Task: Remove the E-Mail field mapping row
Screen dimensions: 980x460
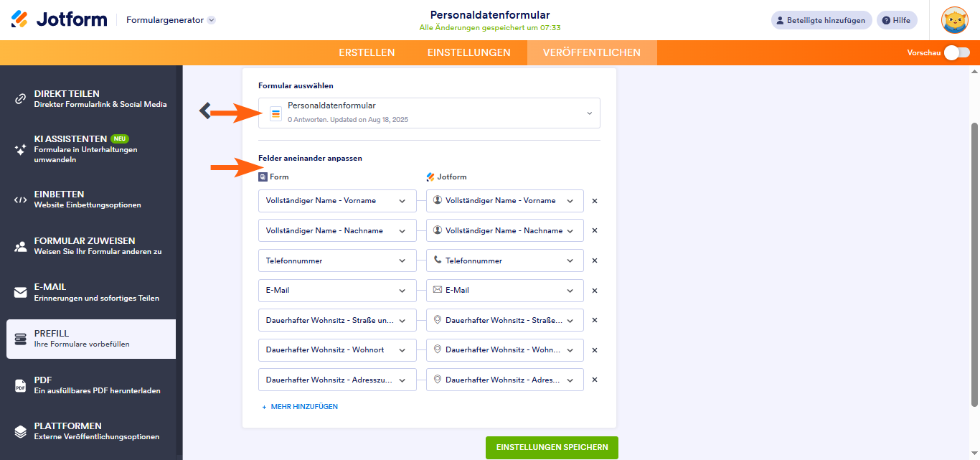Action: 595,291
